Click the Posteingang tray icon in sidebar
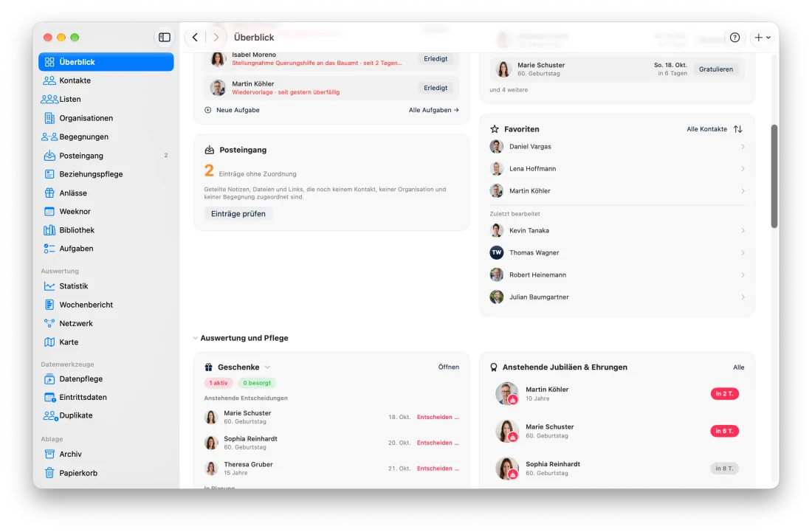Screen dimensions: 812x532 click(49, 155)
